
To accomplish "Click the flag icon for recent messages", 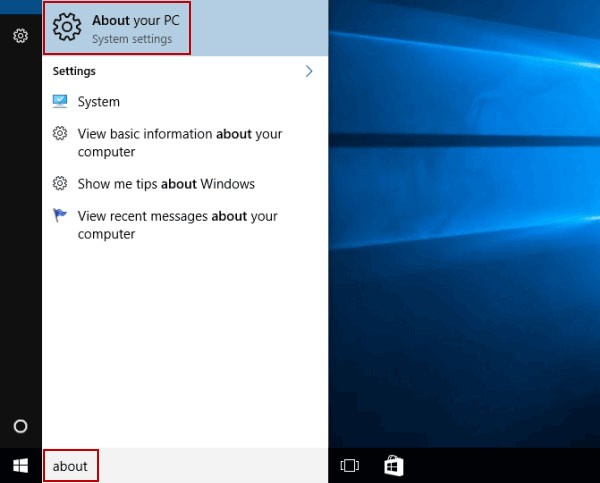I will click(x=60, y=216).
